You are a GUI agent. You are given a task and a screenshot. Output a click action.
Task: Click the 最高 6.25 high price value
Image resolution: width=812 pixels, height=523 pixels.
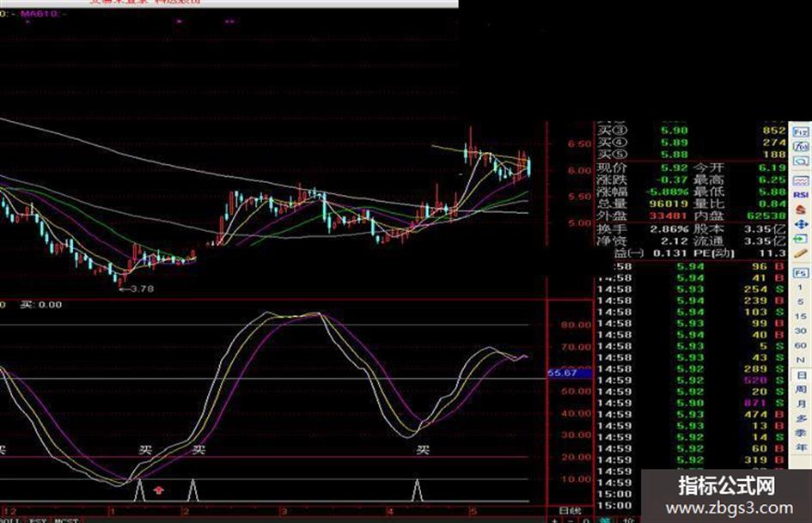tap(772, 179)
